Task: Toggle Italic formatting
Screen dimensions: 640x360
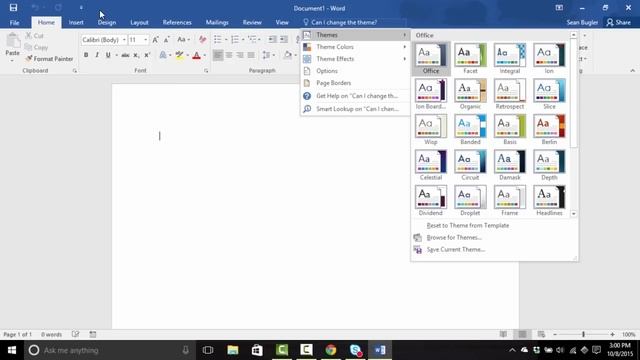Action: (x=97, y=55)
